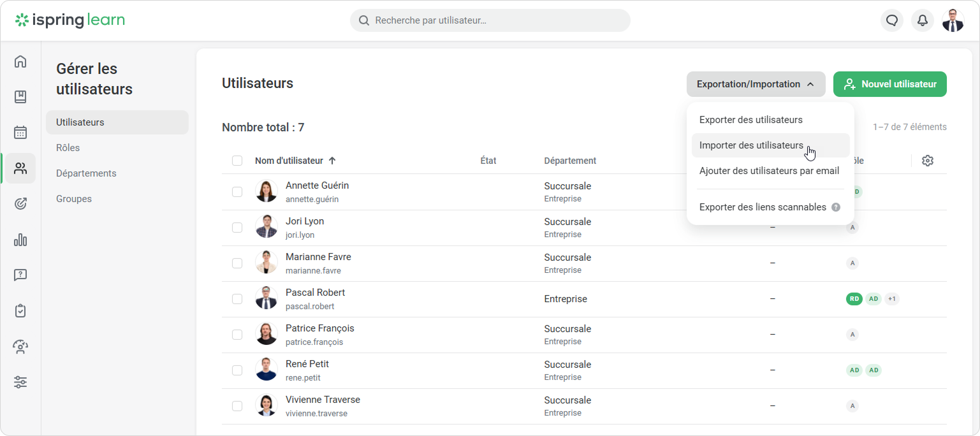Choose Importer des utilisateurs
The image size is (980, 436).
751,145
